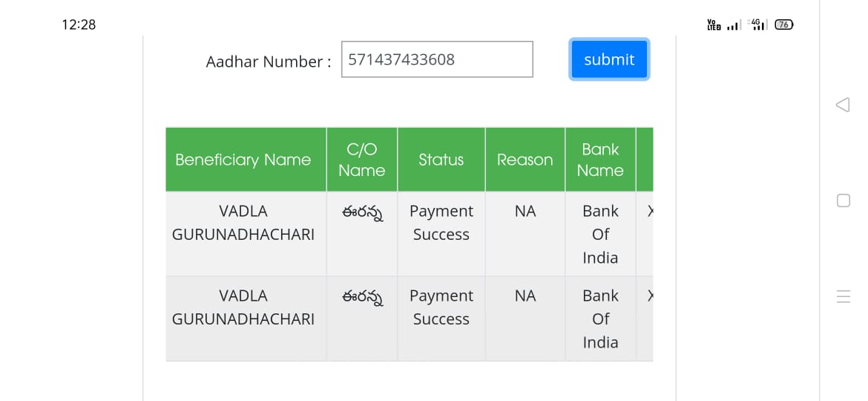Tap the battery indicator in status bar
The height and width of the screenshot is (401, 868).
point(784,25)
